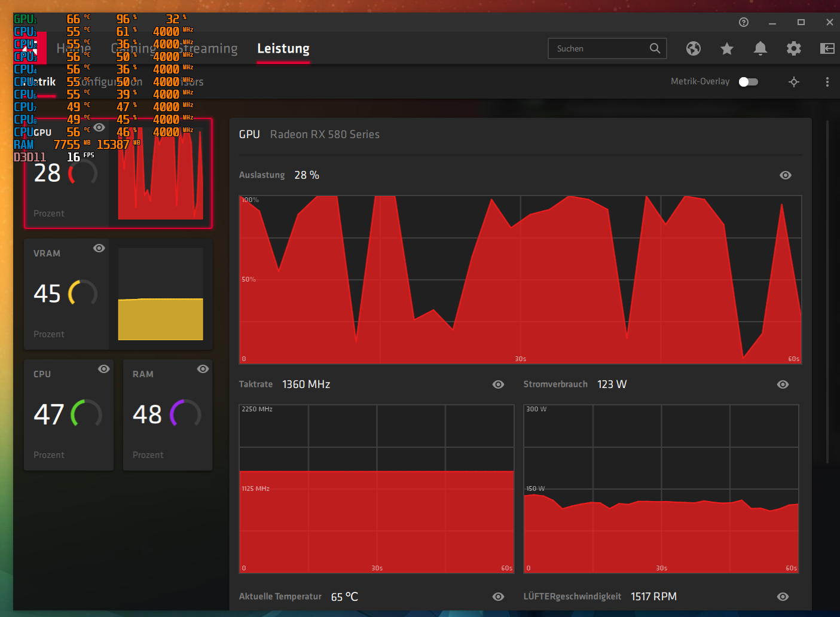Toggle the RAM card eye icon
Screen dimensions: 840x617
tap(203, 369)
